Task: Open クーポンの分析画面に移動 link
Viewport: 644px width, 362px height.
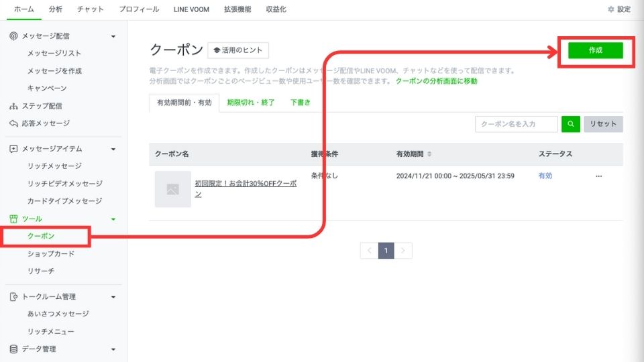Action: (436, 81)
